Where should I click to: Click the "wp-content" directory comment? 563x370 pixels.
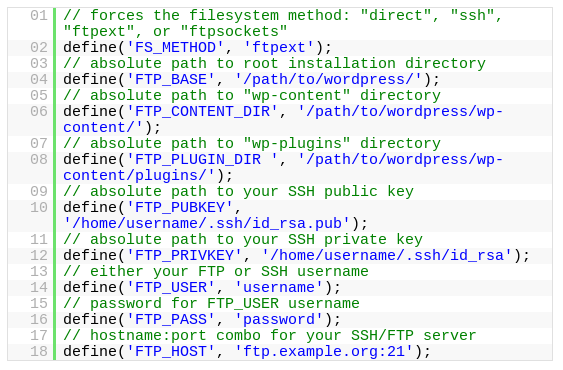(x=252, y=96)
